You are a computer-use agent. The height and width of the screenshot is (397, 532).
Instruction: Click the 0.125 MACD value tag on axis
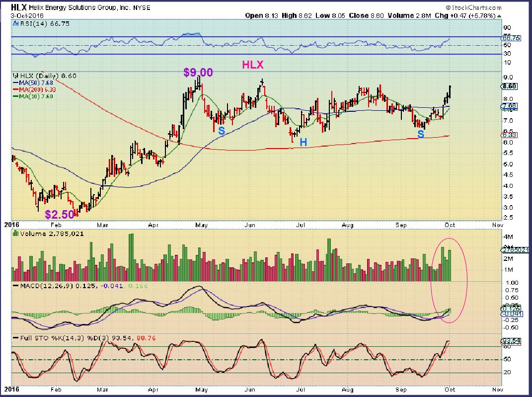511,309
